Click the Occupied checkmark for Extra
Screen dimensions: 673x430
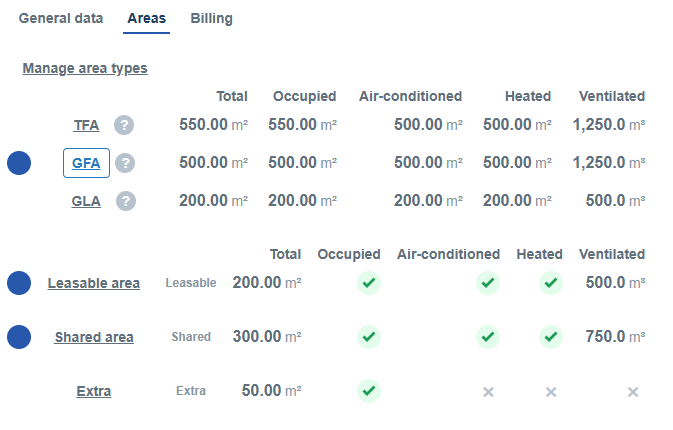[369, 391]
